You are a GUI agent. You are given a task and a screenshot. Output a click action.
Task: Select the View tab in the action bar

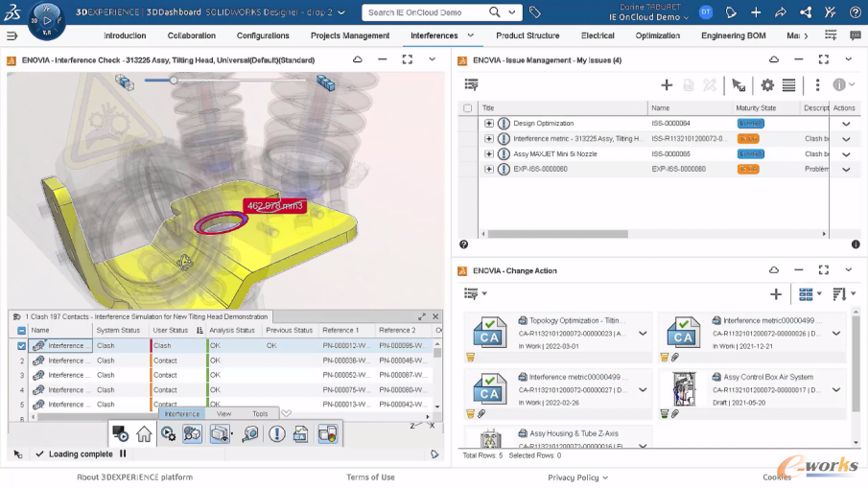(223, 414)
